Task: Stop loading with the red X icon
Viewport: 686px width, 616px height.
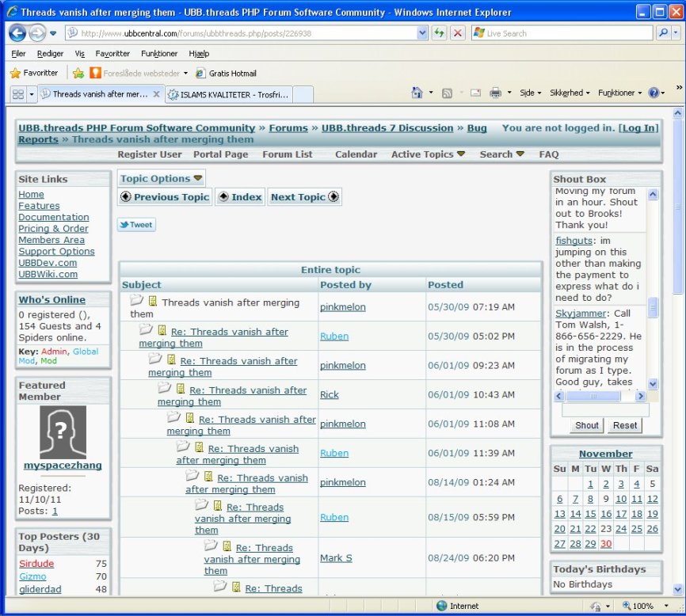Action: point(457,32)
